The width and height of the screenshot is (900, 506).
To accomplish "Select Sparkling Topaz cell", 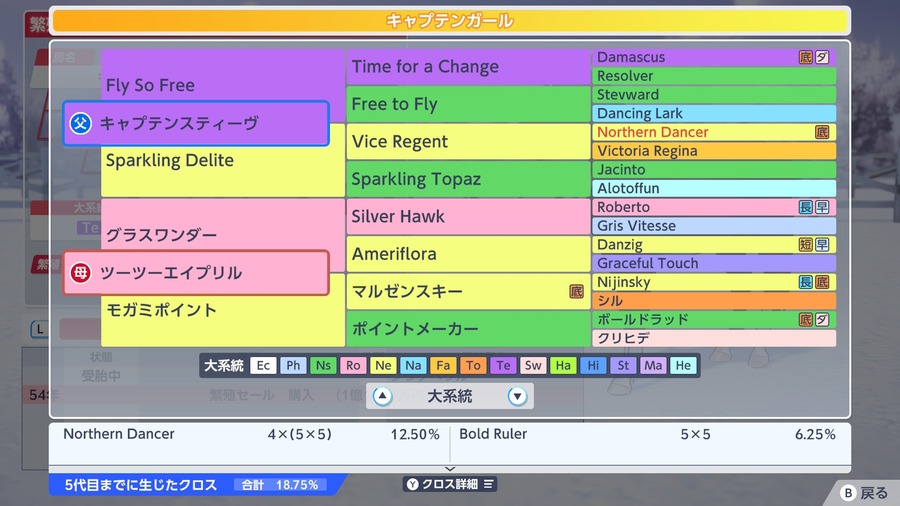I will (x=468, y=179).
